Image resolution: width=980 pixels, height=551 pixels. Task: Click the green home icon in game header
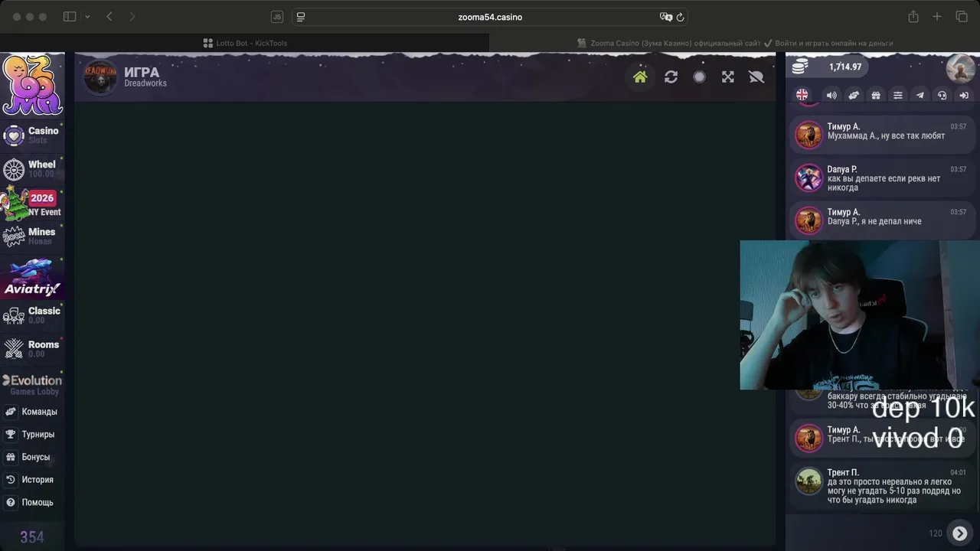click(x=640, y=77)
